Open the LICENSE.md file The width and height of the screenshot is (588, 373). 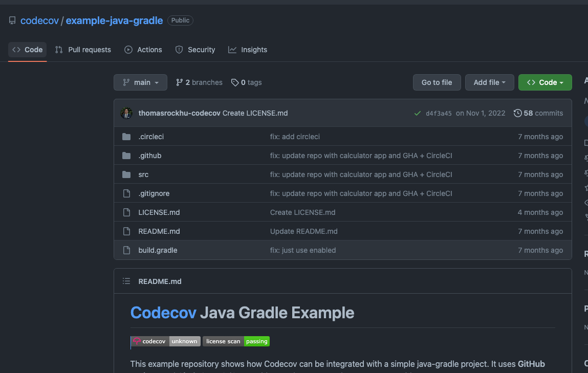click(x=159, y=212)
